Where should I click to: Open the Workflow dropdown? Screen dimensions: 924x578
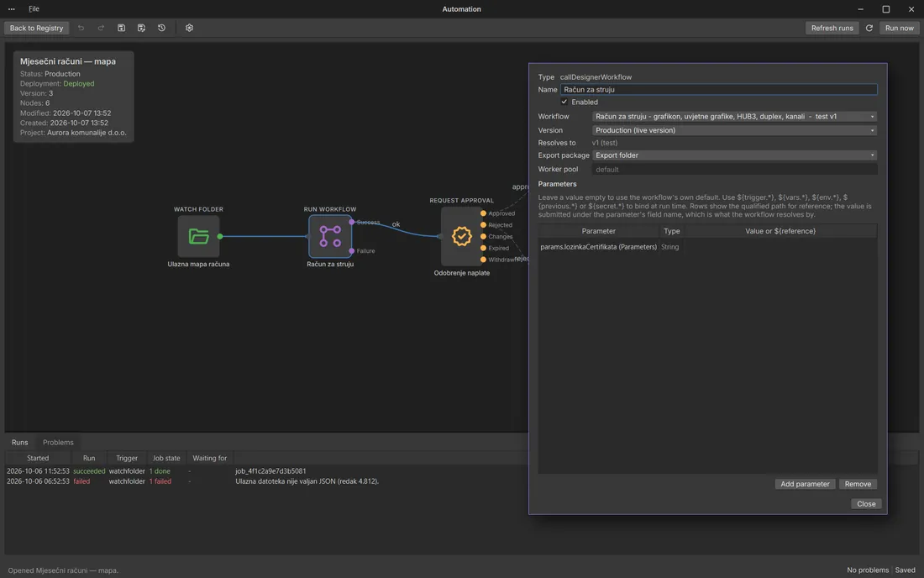click(x=734, y=117)
